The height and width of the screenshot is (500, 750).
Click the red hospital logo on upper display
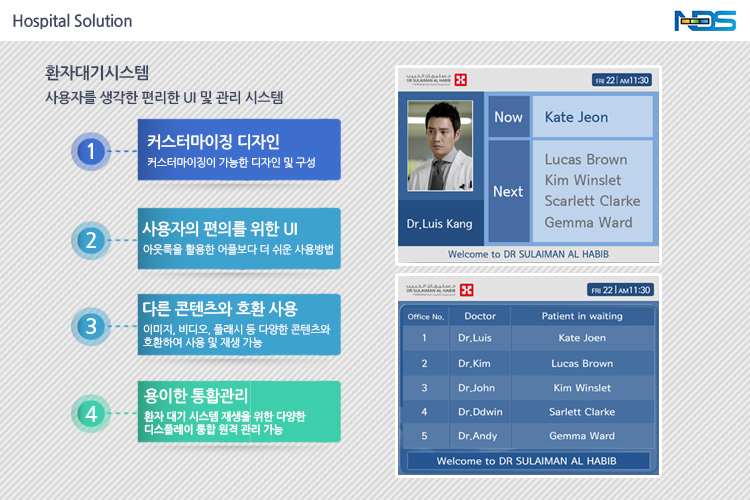(463, 80)
